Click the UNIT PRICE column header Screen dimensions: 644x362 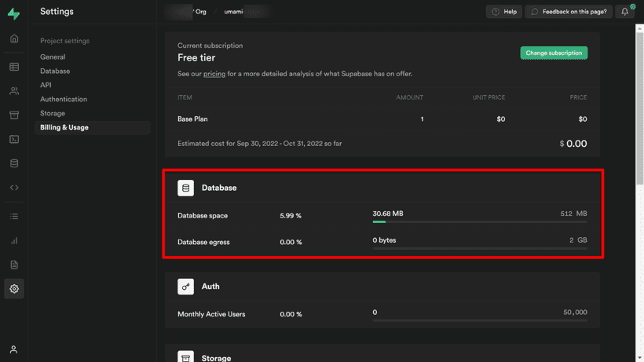(488, 97)
